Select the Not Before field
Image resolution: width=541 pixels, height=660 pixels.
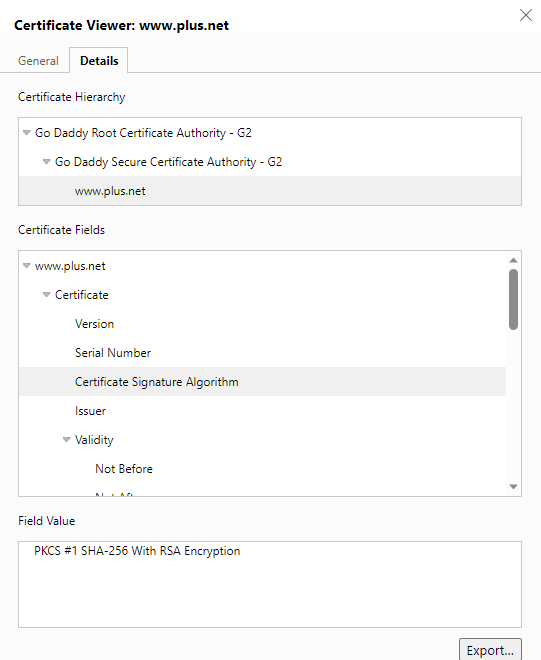(x=262, y=468)
